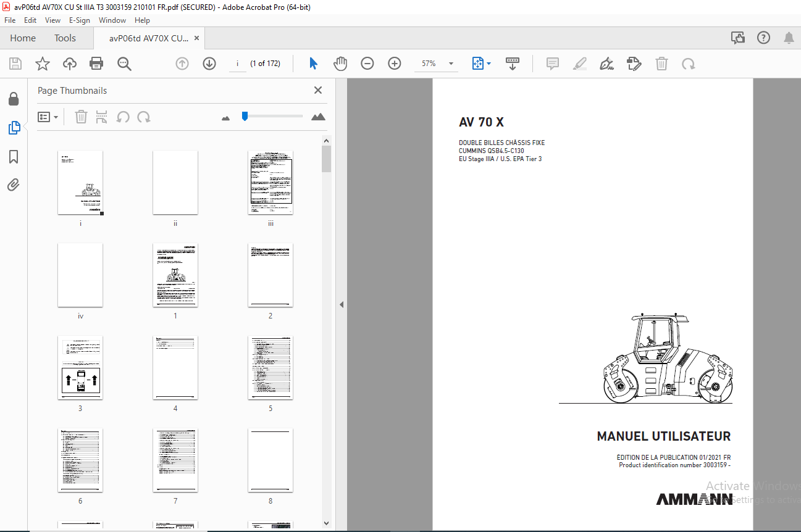The height and width of the screenshot is (532, 801).
Task: Select page 5 thumbnail
Action: click(270, 367)
